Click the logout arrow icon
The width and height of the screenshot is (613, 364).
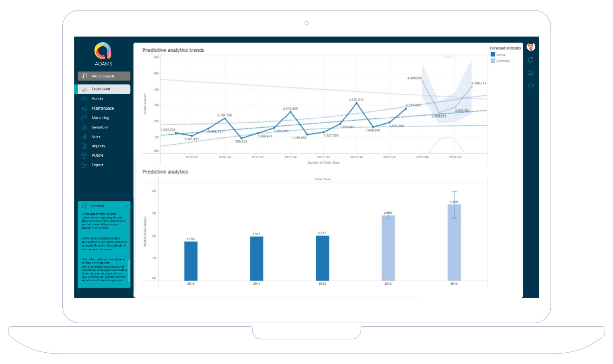pos(531,86)
